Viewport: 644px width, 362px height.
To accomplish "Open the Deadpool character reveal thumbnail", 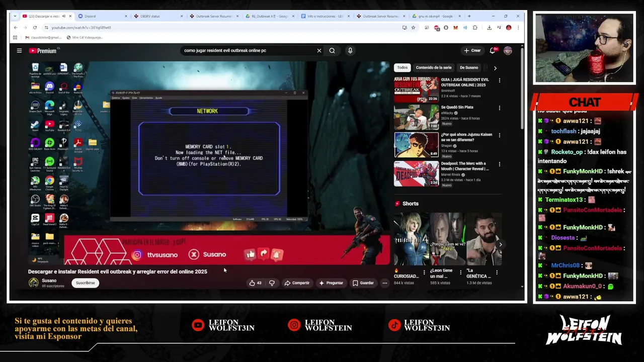I will pos(416,173).
